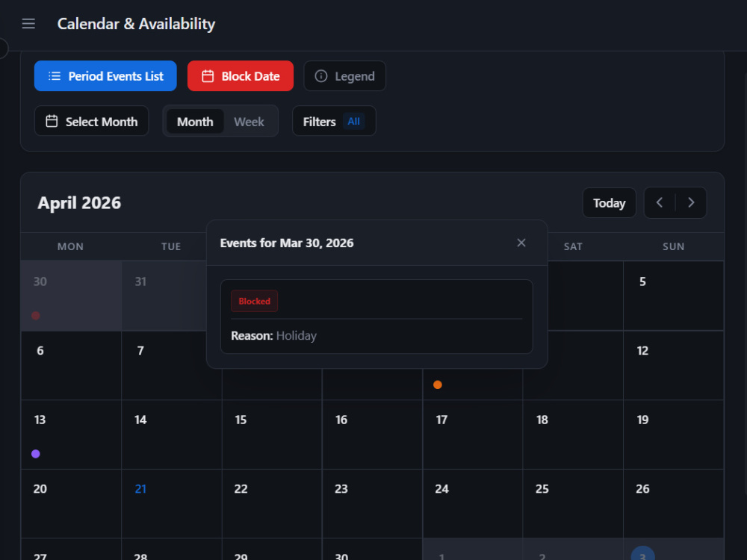Select April 24 on the calendar
Viewport: 747px width, 560px height.
[473, 503]
